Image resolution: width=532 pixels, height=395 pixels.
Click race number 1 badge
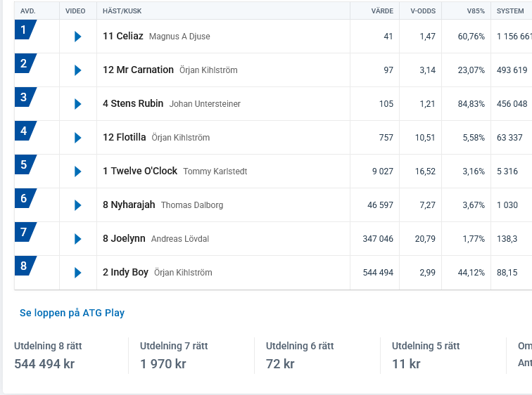(25, 30)
